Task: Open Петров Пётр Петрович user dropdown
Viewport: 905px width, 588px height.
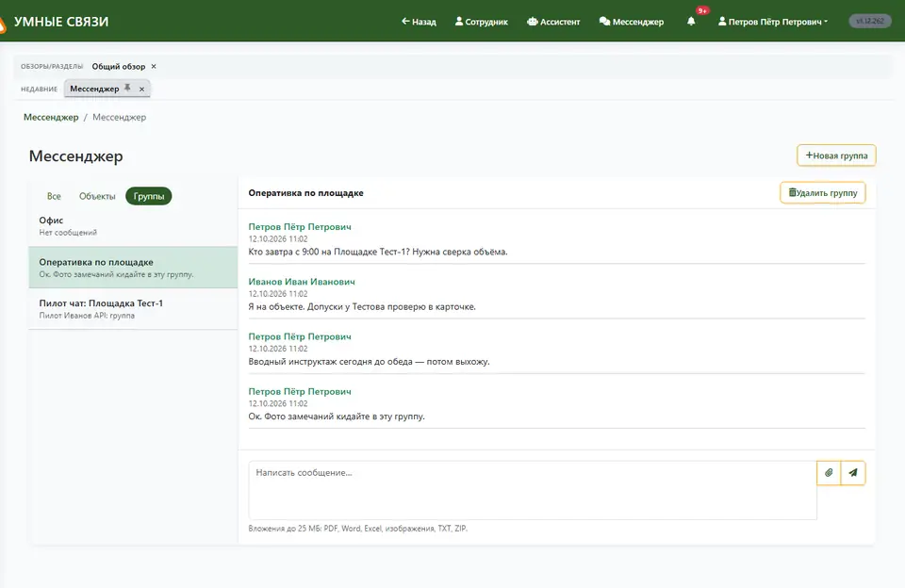Action: coord(773,22)
